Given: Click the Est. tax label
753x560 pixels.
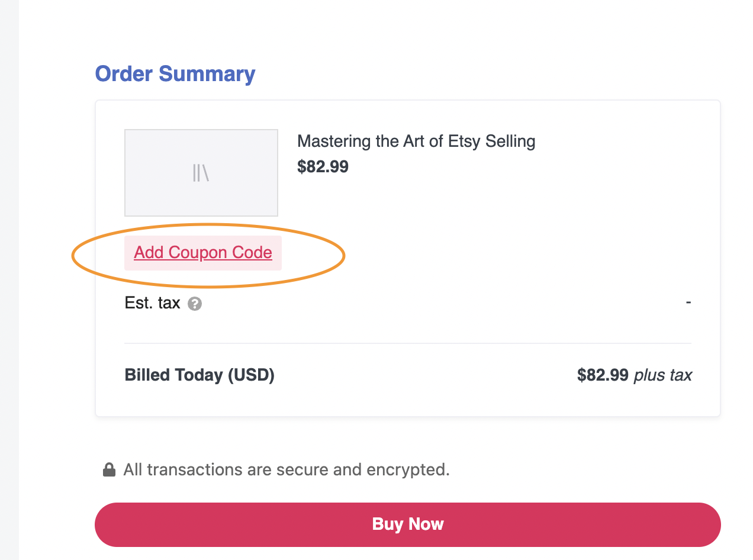Looking at the screenshot, I should coord(152,304).
